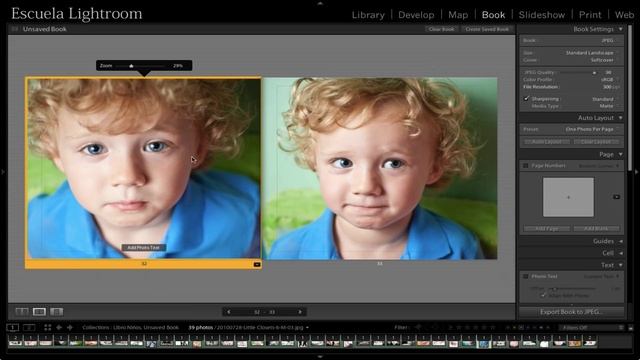Select the Book module tab
Screen dimensions: 640x360
[493, 15]
